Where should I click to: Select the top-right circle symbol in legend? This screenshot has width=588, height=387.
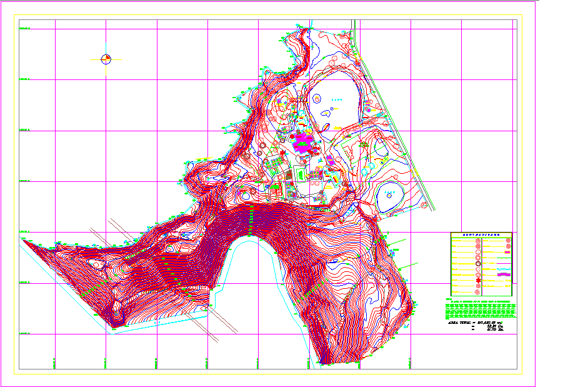point(508,240)
